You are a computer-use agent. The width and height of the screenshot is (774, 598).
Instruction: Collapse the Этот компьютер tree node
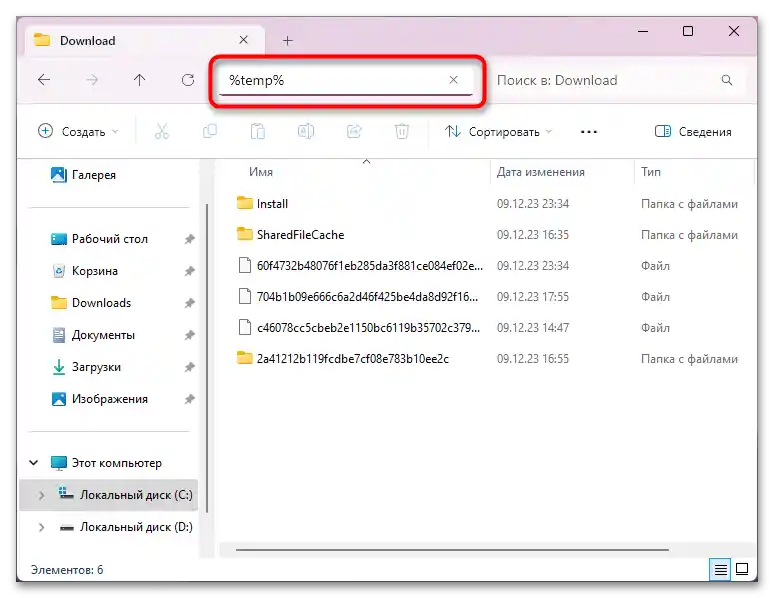coord(34,463)
